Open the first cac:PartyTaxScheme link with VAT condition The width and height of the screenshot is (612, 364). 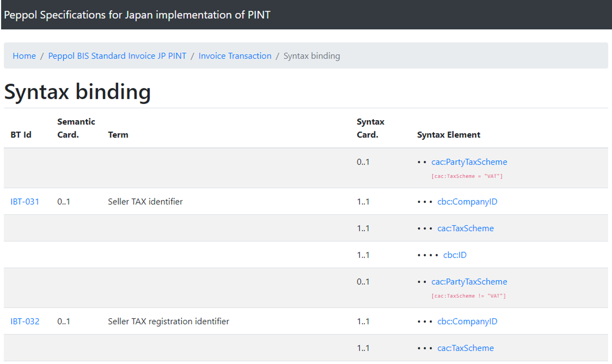pos(469,162)
